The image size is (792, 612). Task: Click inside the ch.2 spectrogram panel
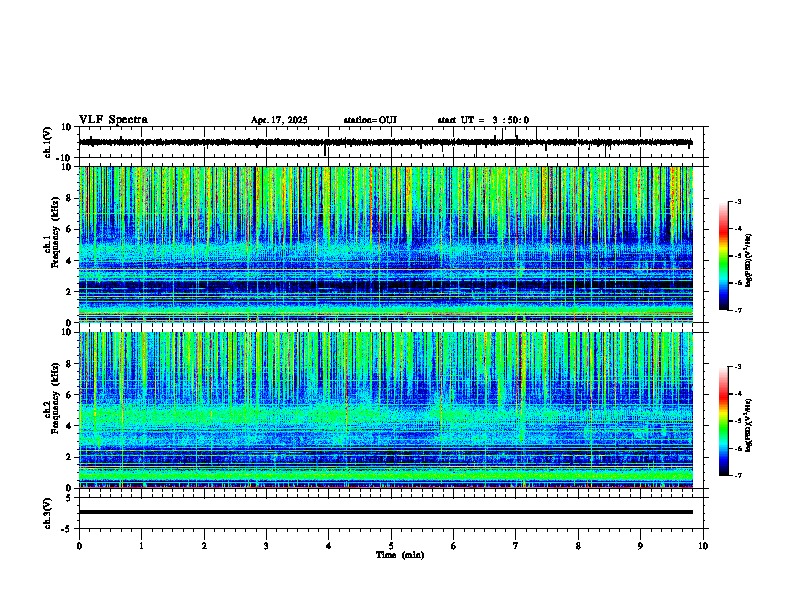point(386,410)
